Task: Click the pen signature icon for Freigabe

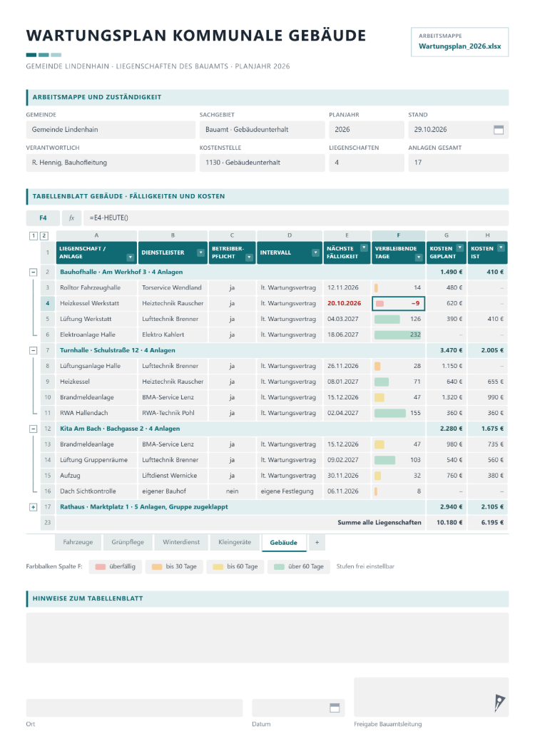Action: coord(499,703)
